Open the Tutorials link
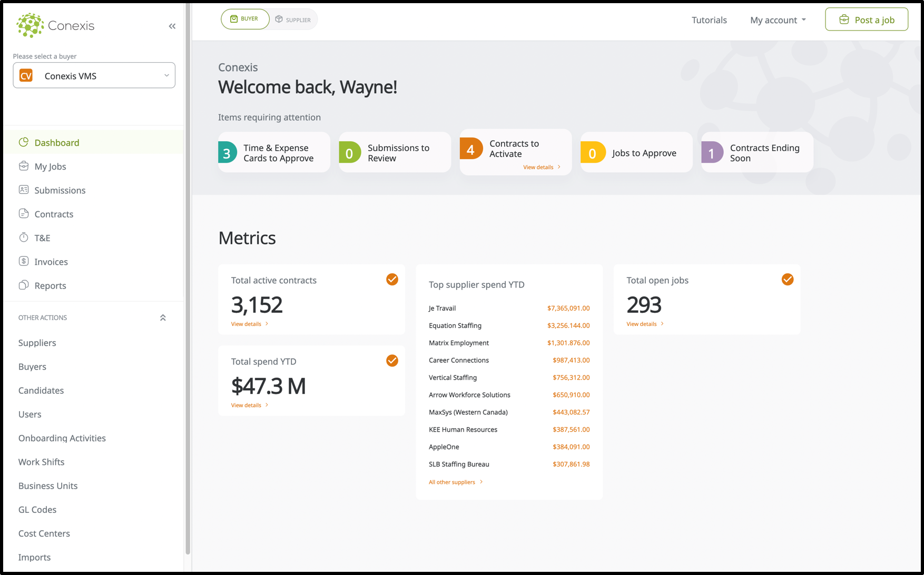 [x=709, y=20]
